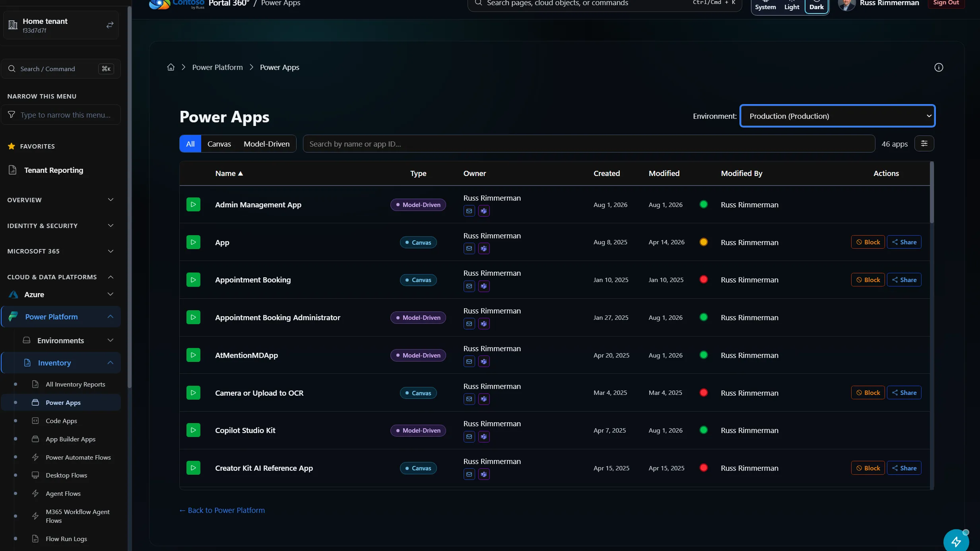Launch the App row play icon
Screen dimensions: 980x551
(x=193, y=242)
